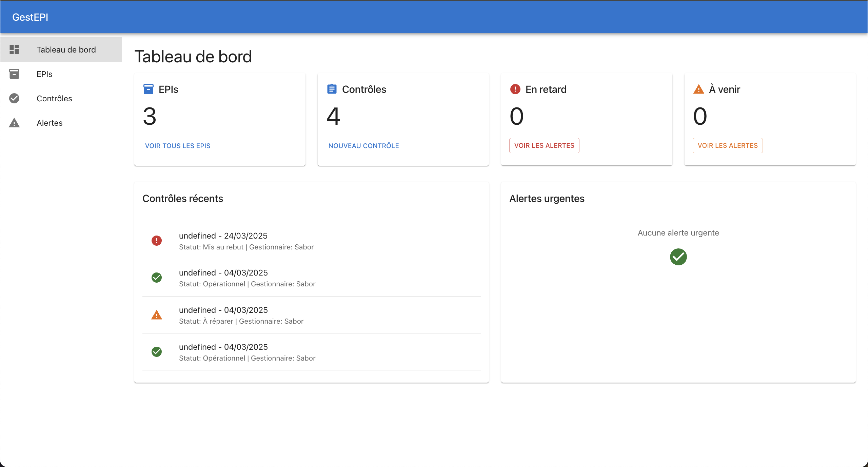Click orange VOIR LES ALERTES button
The image size is (868, 467).
point(727,145)
